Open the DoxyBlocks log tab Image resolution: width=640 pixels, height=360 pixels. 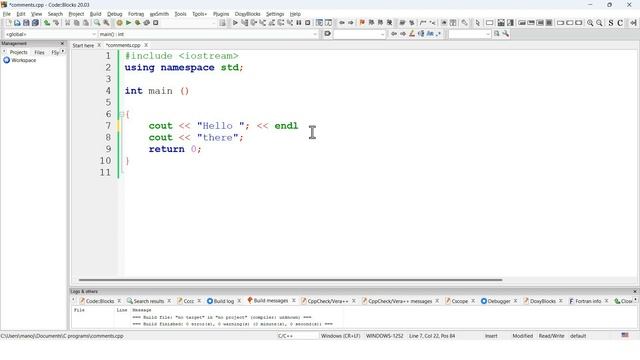click(542, 301)
